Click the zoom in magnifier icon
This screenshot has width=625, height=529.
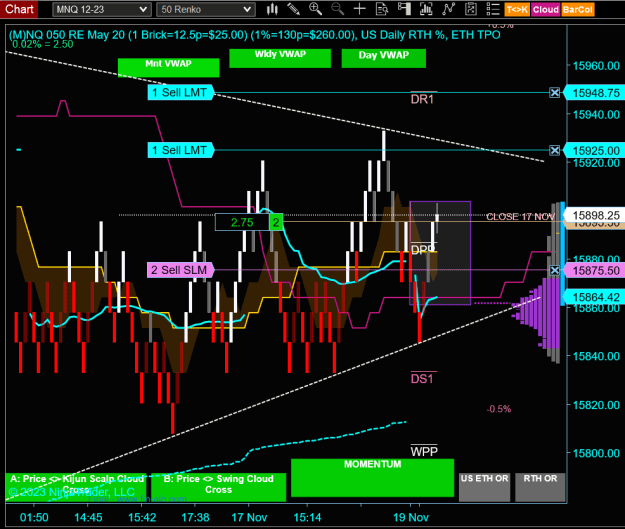click(x=315, y=9)
